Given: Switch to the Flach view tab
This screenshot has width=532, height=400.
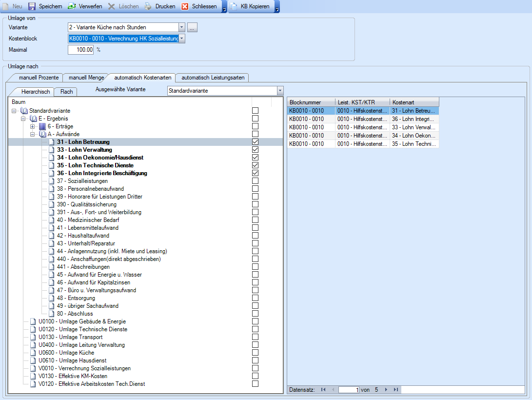Looking at the screenshot, I should pyautogui.click(x=66, y=92).
